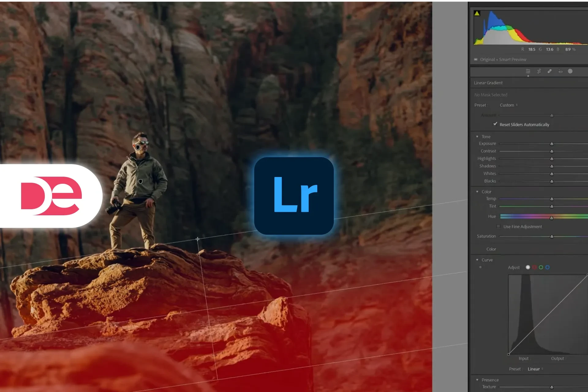Click the Output label under curve
The image size is (588, 392).
pyautogui.click(x=558, y=358)
